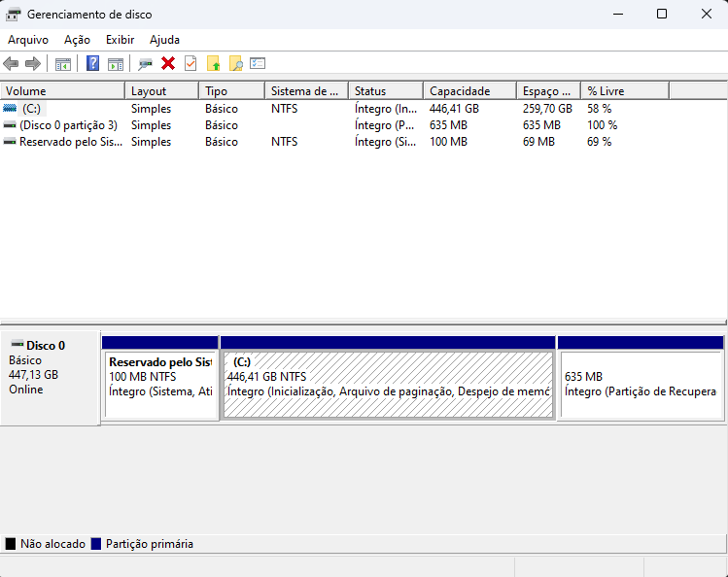Screen dimensions: 728x577
Task: Click the Forward arrow toolbar icon
Action: [32, 63]
